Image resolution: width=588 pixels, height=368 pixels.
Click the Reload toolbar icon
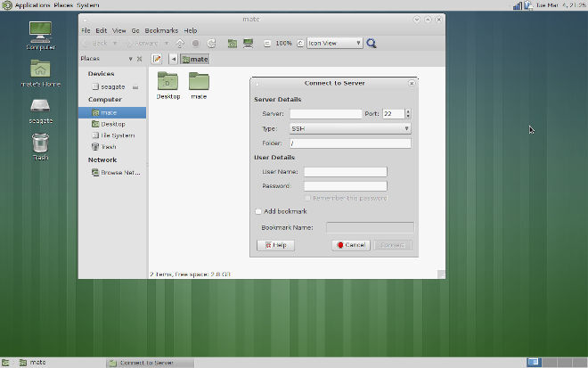pyautogui.click(x=211, y=43)
